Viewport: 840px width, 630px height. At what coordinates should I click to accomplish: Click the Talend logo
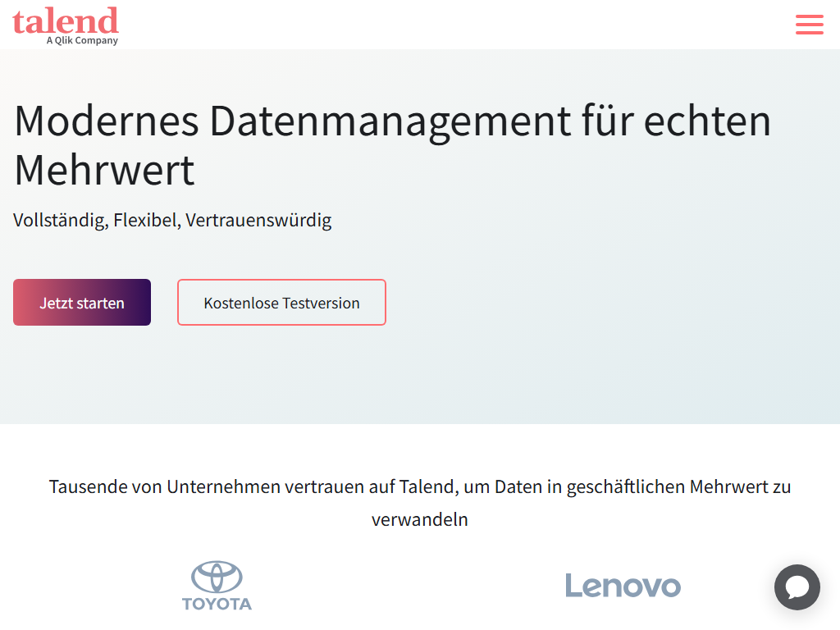click(66, 25)
